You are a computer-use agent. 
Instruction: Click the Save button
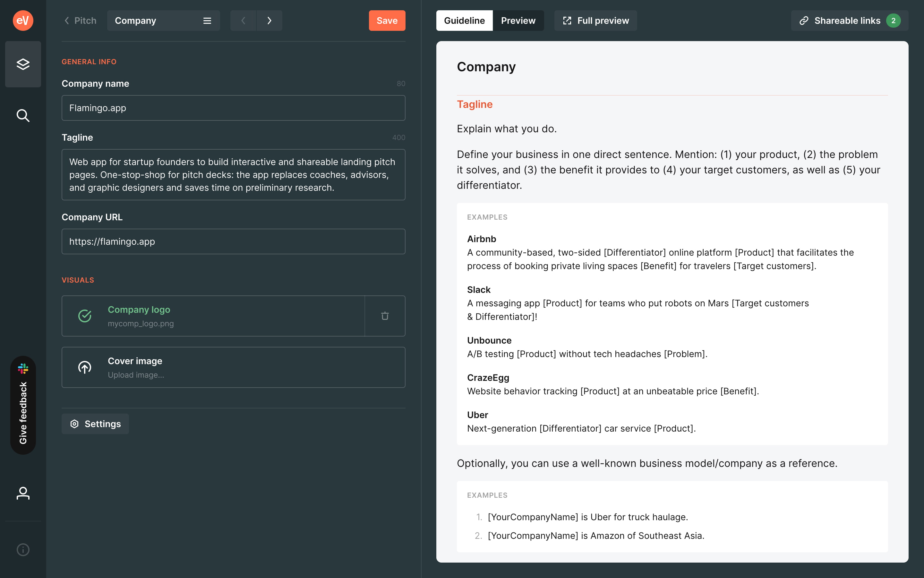[387, 21]
